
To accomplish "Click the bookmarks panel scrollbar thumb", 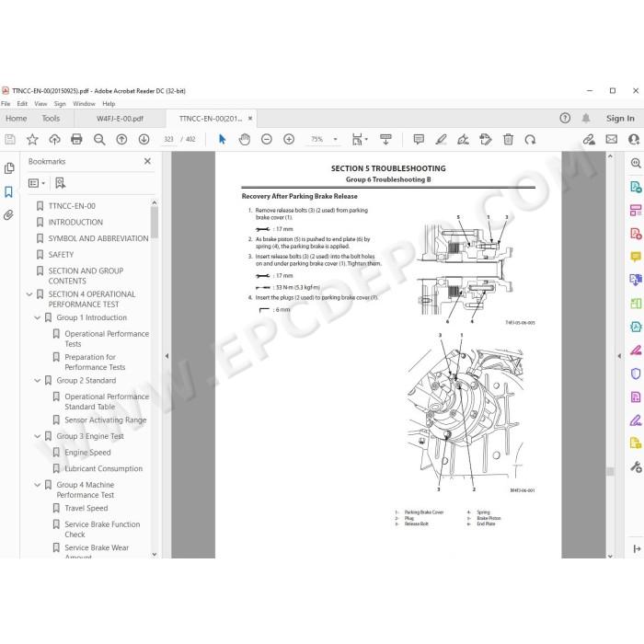I will click(x=155, y=223).
